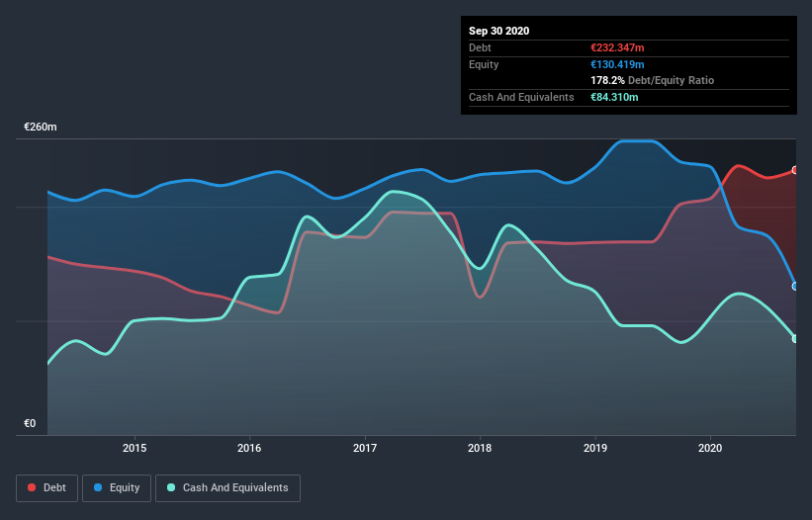Toggle the Cash And Equivalents legend button
Image resolution: width=812 pixels, height=520 pixels.
point(227,488)
